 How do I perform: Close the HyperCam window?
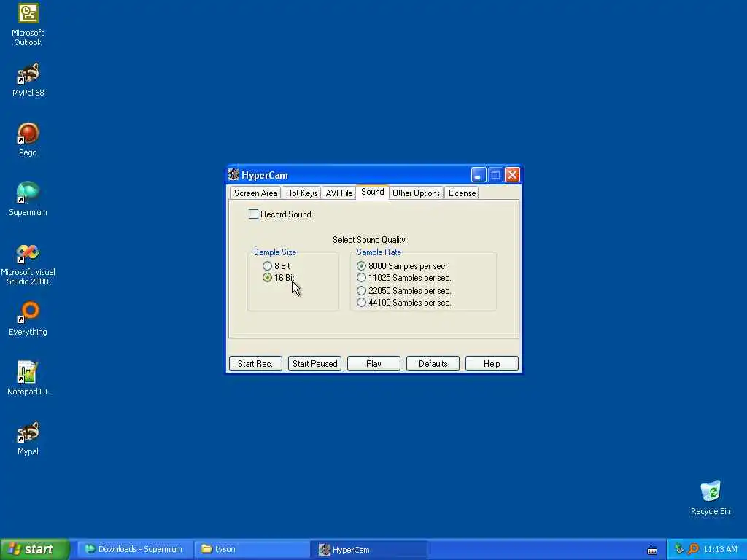tap(512, 175)
